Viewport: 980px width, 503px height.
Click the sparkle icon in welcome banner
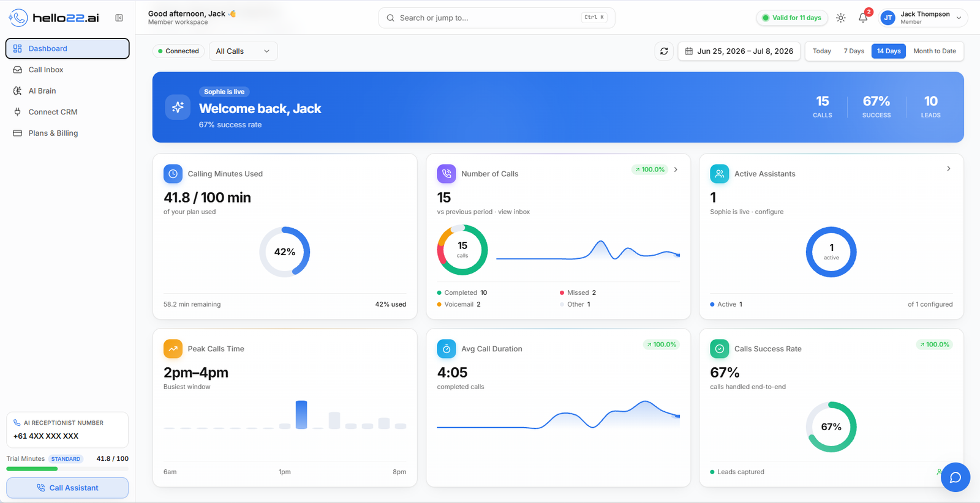tap(178, 107)
